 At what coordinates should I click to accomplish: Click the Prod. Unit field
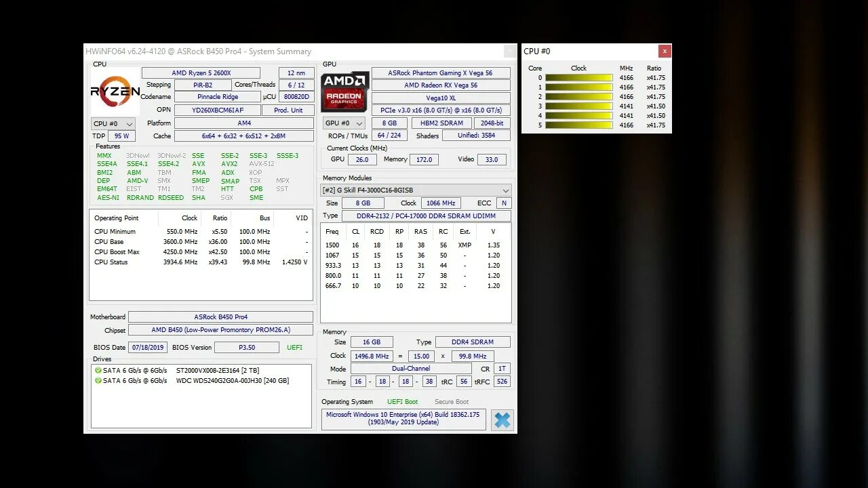click(x=289, y=110)
